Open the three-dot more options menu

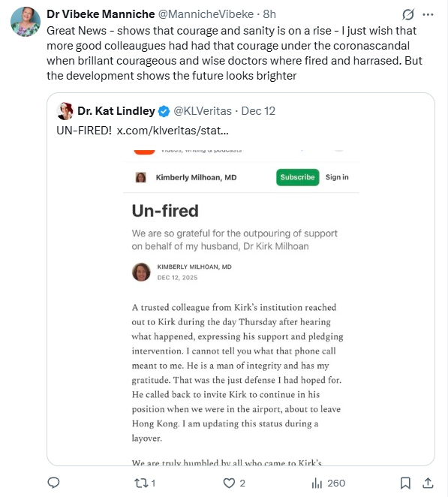pos(428,14)
